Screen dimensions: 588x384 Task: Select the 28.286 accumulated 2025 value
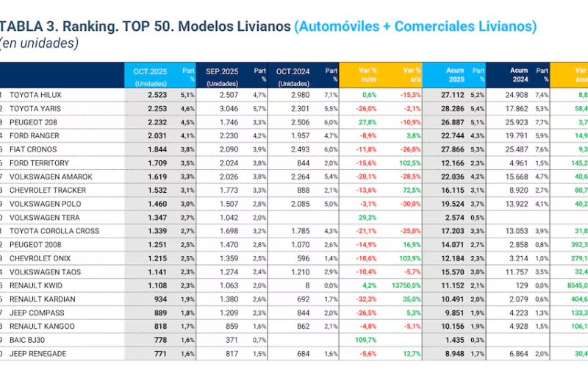[x=451, y=108]
